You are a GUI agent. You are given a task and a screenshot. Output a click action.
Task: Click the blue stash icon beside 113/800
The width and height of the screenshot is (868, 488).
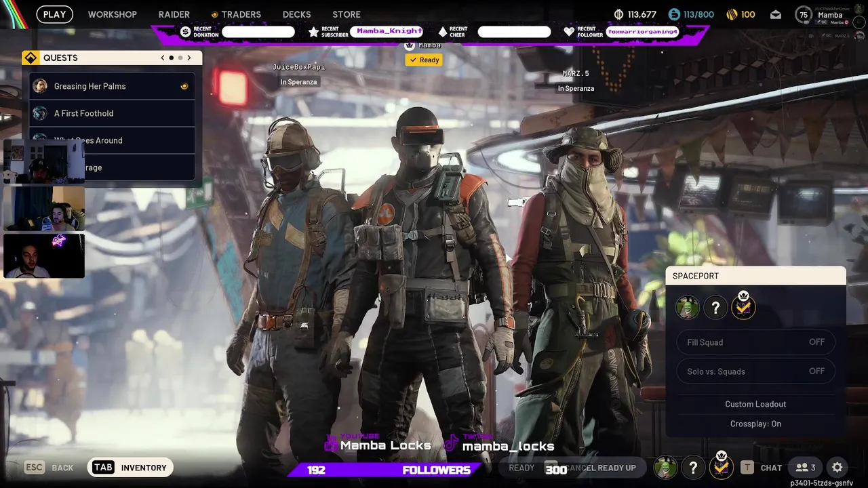(674, 14)
